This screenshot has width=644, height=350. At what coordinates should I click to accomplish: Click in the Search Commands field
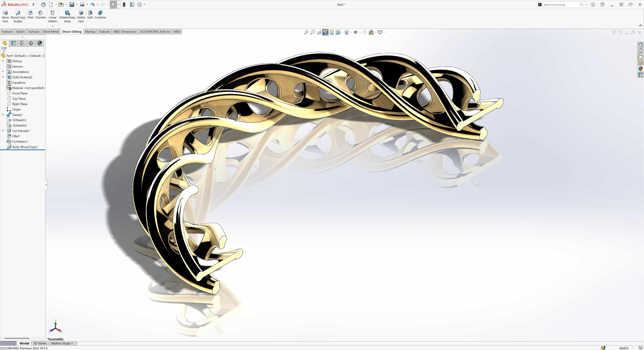tap(561, 5)
